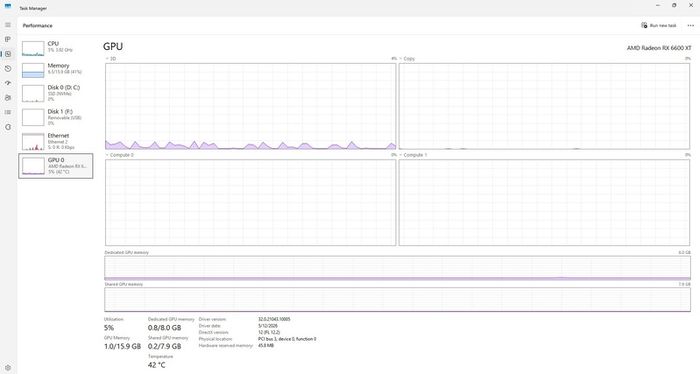Click the 42 °C temperature value
700x374 pixels.
157,365
